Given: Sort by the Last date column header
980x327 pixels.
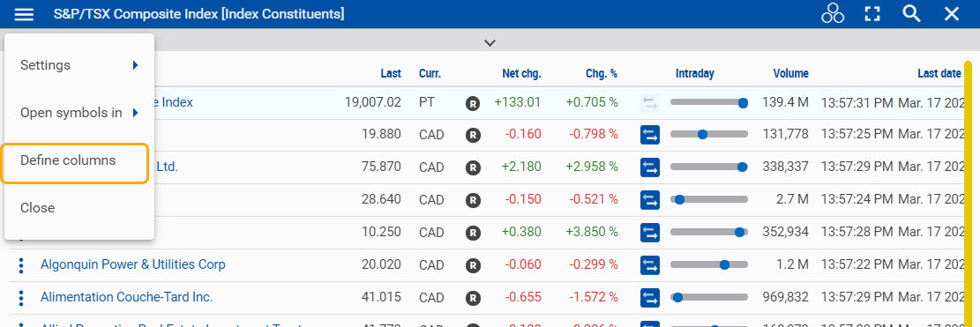Looking at the screenshot, I should click(939, 74).
